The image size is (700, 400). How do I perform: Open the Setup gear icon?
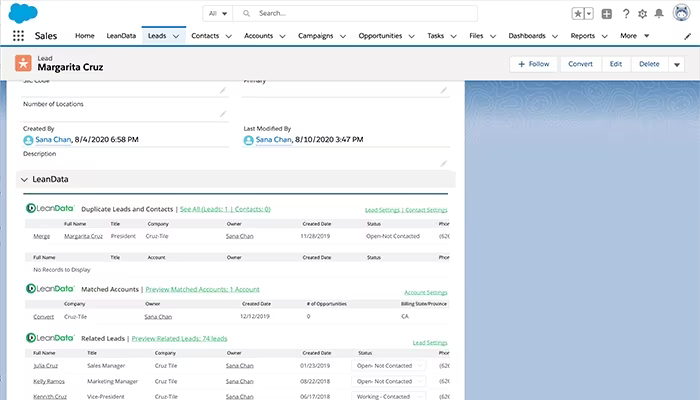click(642, 14)
